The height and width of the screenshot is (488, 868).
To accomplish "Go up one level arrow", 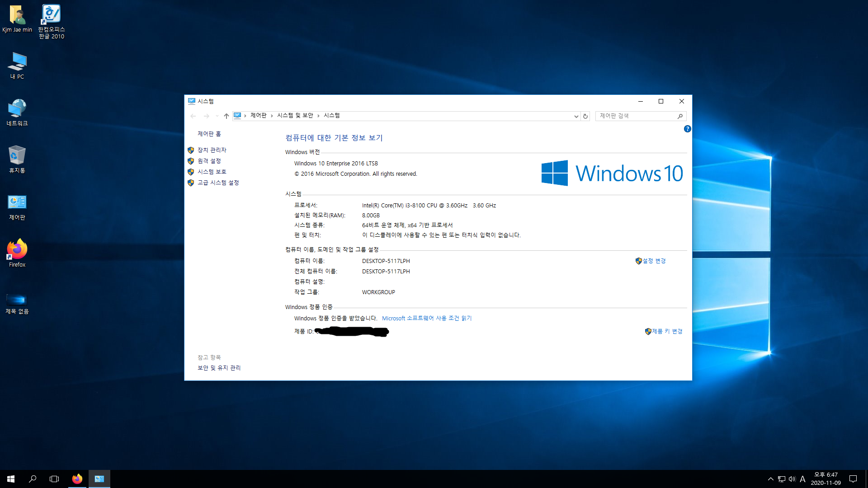I will pos(226,116).
